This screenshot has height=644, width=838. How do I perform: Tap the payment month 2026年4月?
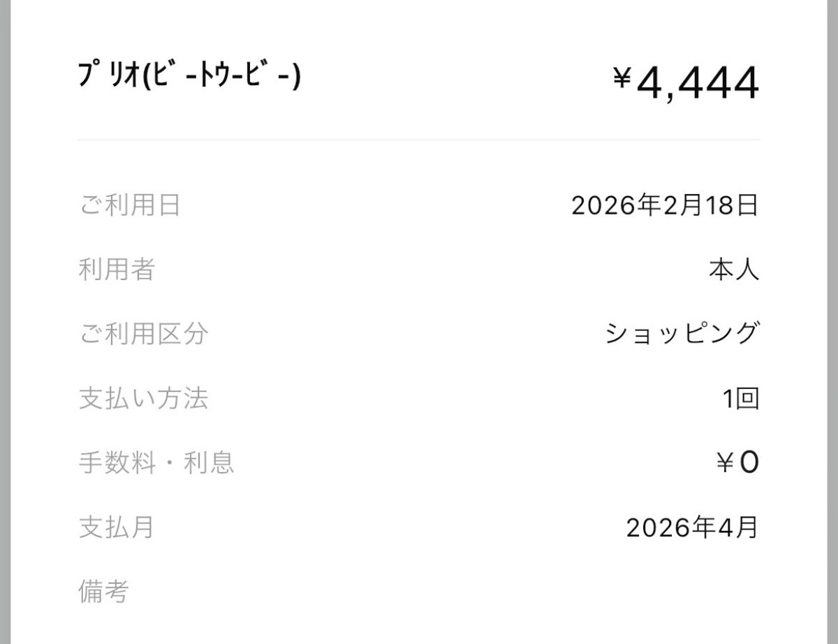click(691, 527)
